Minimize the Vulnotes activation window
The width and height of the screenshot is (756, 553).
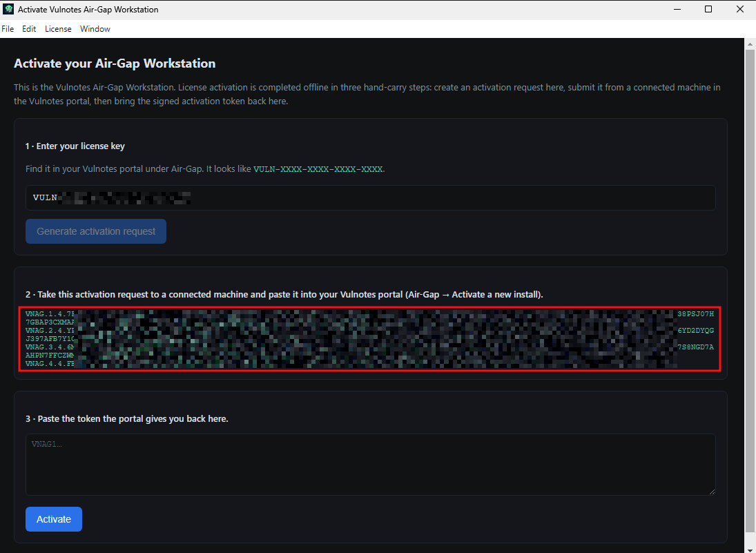click(677, 9)
